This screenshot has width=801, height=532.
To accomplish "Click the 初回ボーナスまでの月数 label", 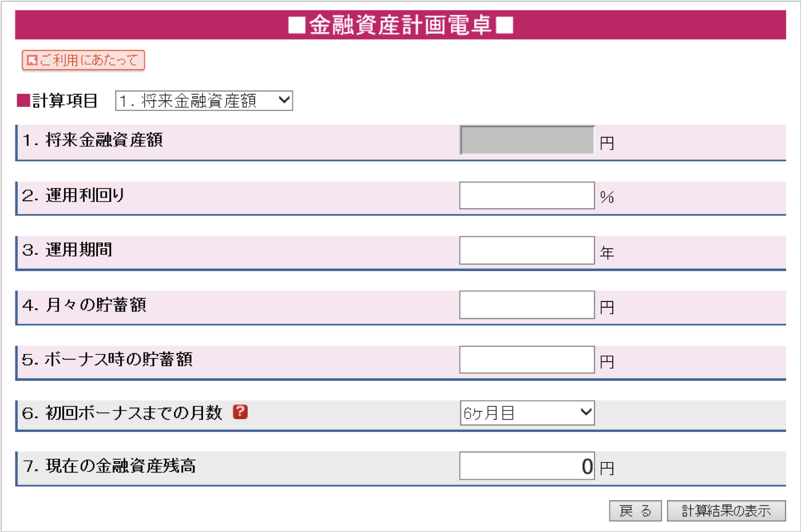I will pos(122,412).
